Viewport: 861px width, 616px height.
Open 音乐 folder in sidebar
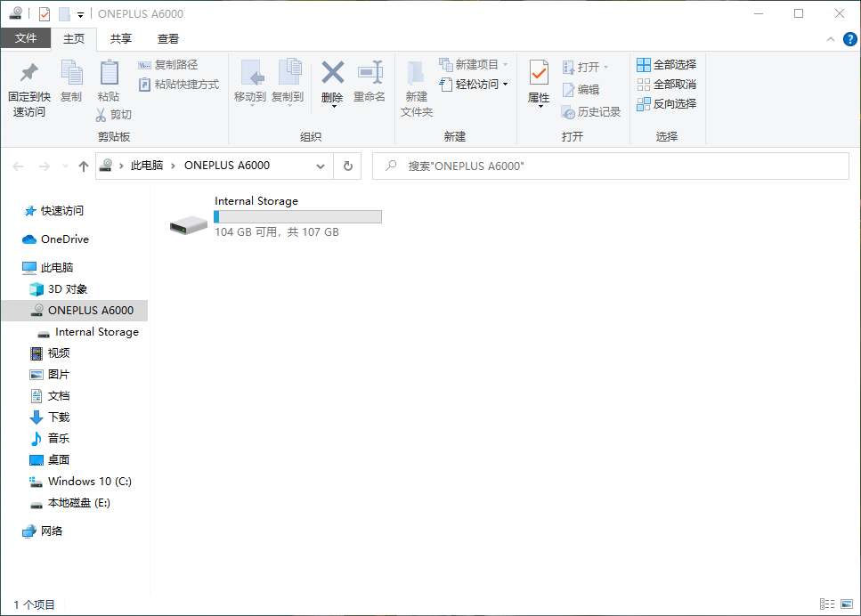50,439
